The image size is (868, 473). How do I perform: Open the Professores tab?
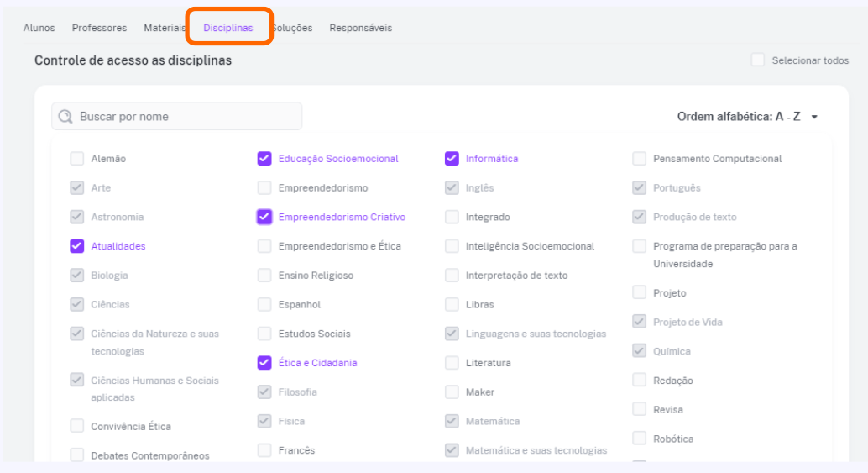tap(99, 28)
